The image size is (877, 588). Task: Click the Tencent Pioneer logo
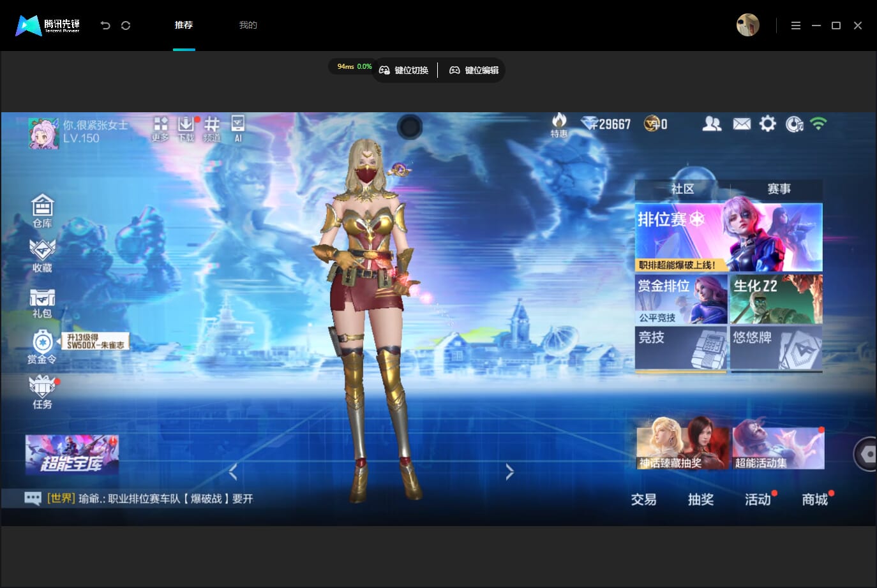(48, 26)
